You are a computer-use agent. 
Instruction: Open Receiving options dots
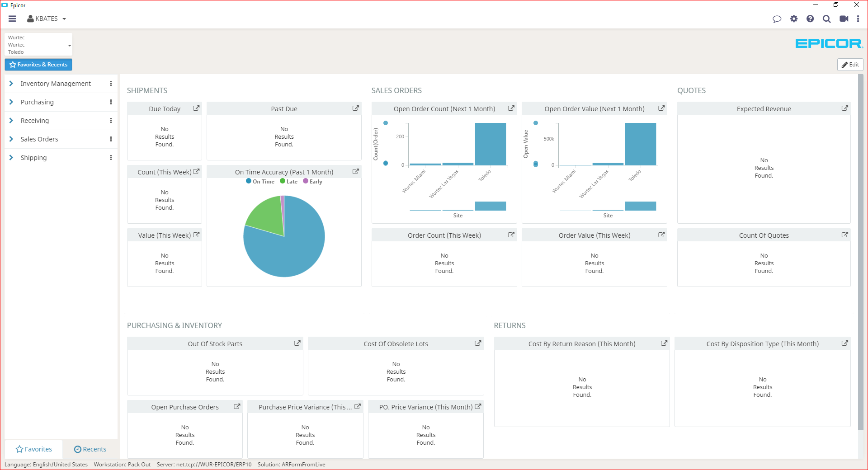click(x=111, y=121)
